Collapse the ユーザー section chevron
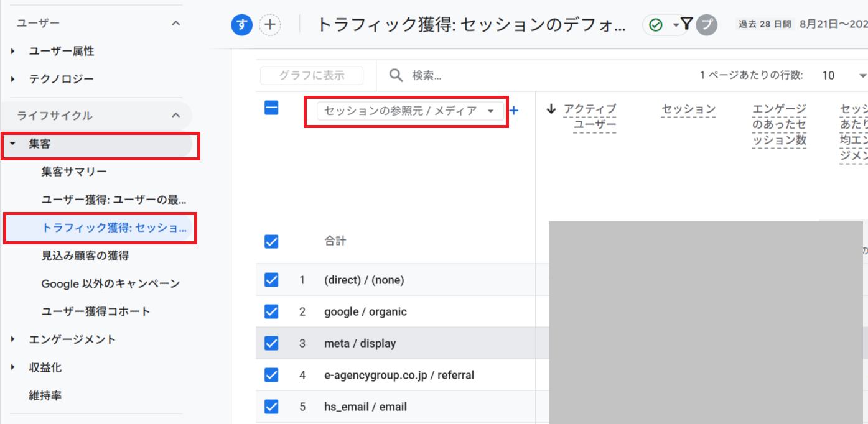This screenshot has height=424, width=868. (x=176, y=23)
